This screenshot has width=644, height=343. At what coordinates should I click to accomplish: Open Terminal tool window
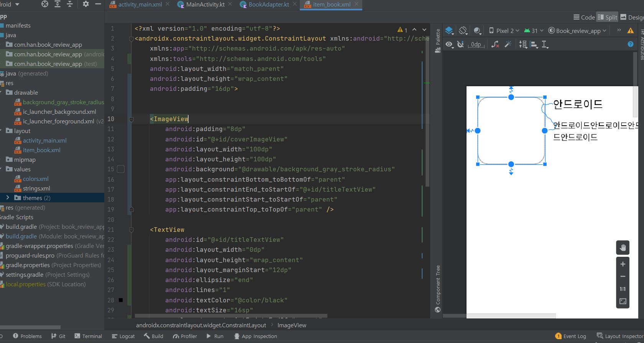pos(88,336)
